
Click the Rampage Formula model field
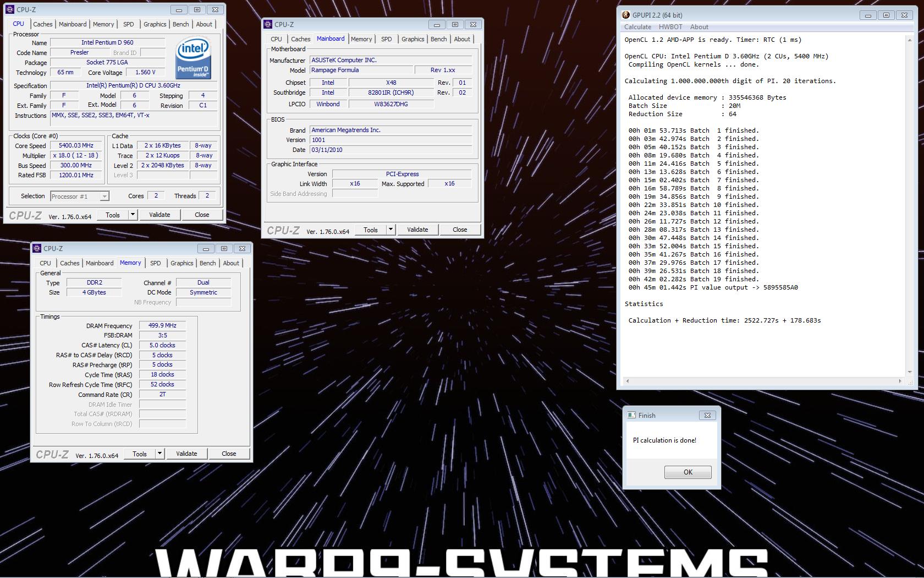point(361,70)
